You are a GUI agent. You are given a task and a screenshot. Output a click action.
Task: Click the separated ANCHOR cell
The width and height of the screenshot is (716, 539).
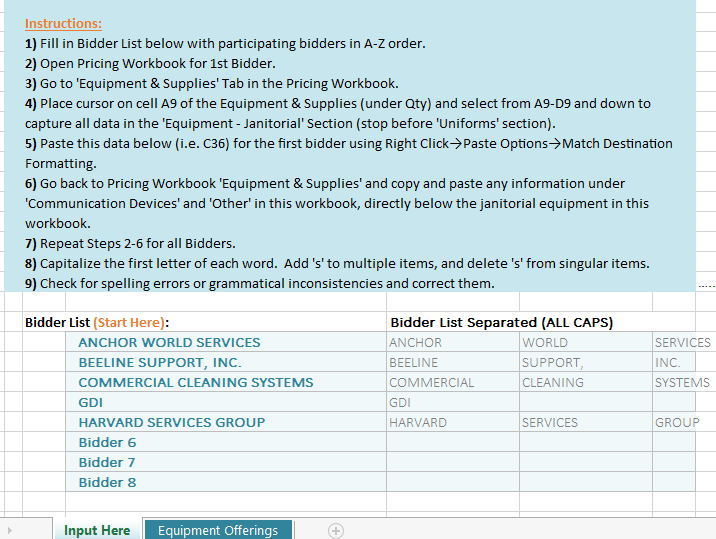click(x=453, y=342)
